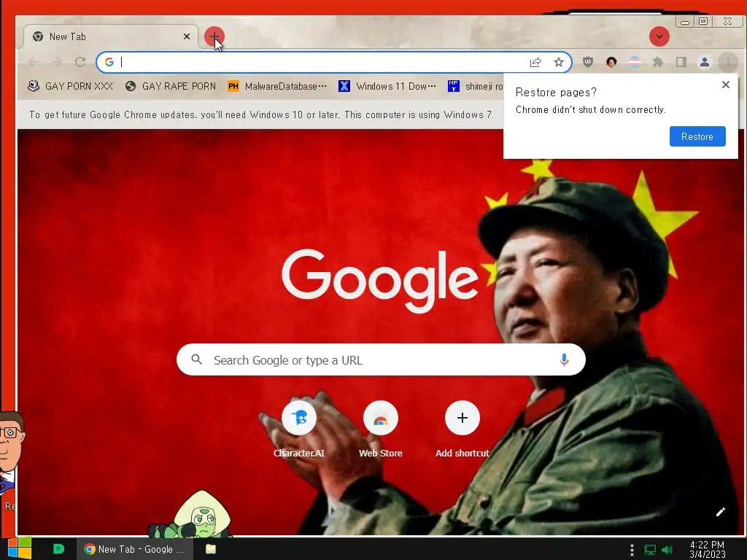Open the striped flag extension icon
Image resolution: width=747 pixels, height=560 pixels.
pos(635,62)
